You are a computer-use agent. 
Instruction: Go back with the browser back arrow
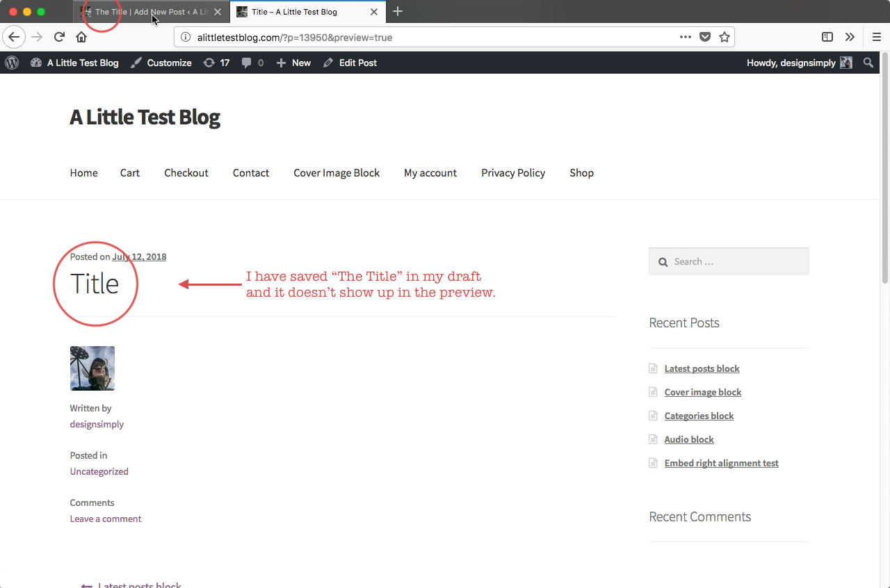click(x=14, y=37)
